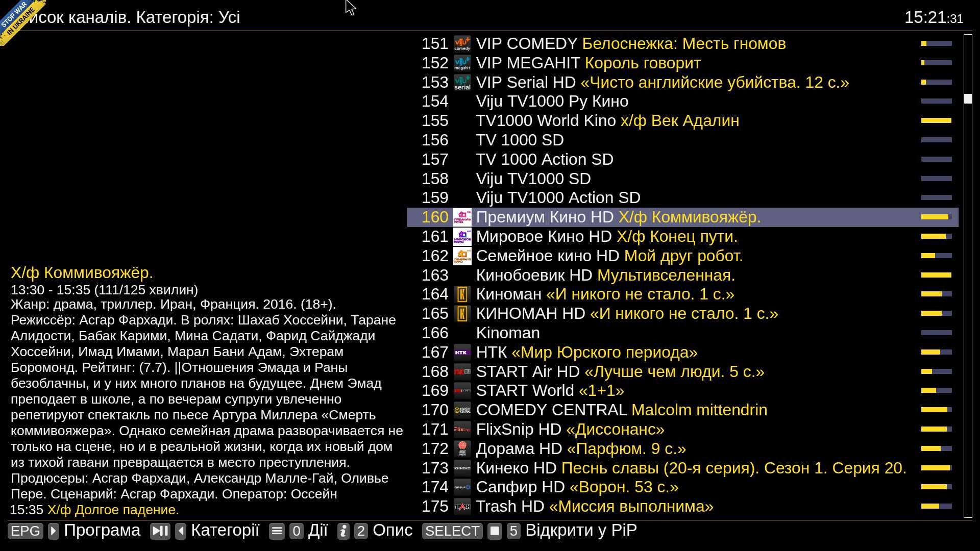Select channel 163 Кинобоевик HD
The image size is (980, 551).
click(683, 275)
